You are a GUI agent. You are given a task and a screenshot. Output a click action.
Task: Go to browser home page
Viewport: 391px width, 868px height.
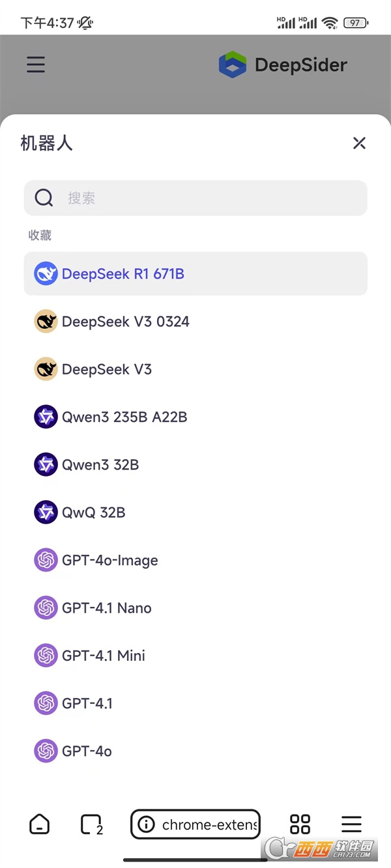[40, 824]
